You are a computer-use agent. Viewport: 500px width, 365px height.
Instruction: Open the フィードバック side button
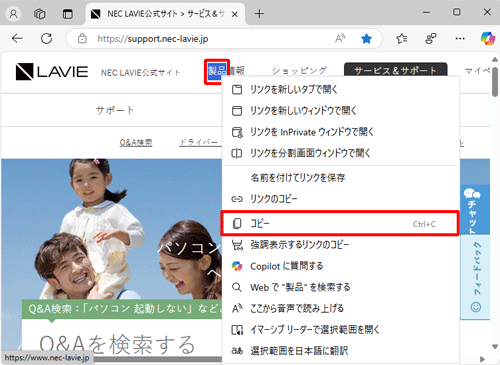point(475,277)
